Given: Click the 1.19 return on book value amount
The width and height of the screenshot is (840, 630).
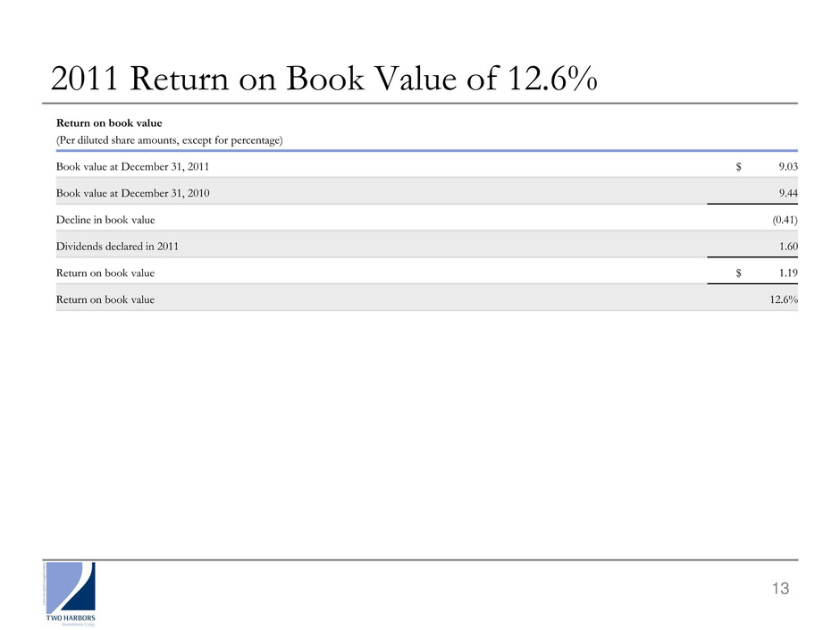Looking at the screenshot, I should tap(785, 273).
